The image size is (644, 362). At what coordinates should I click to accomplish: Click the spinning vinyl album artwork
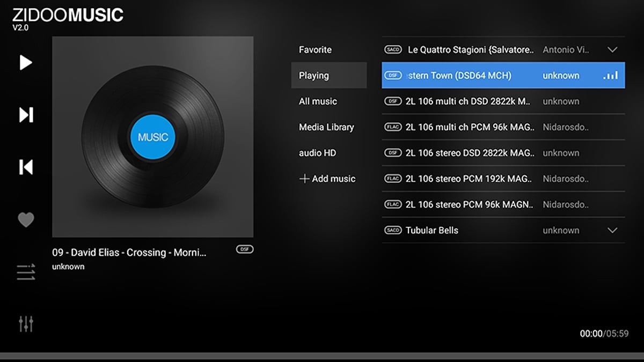(152, 137)
